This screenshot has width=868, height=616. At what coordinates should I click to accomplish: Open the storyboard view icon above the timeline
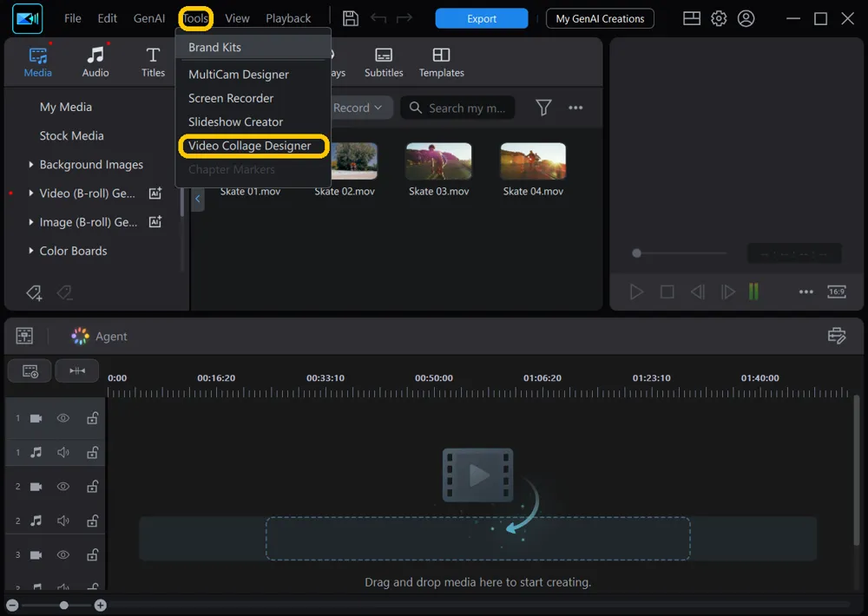[x=24, y=336]
